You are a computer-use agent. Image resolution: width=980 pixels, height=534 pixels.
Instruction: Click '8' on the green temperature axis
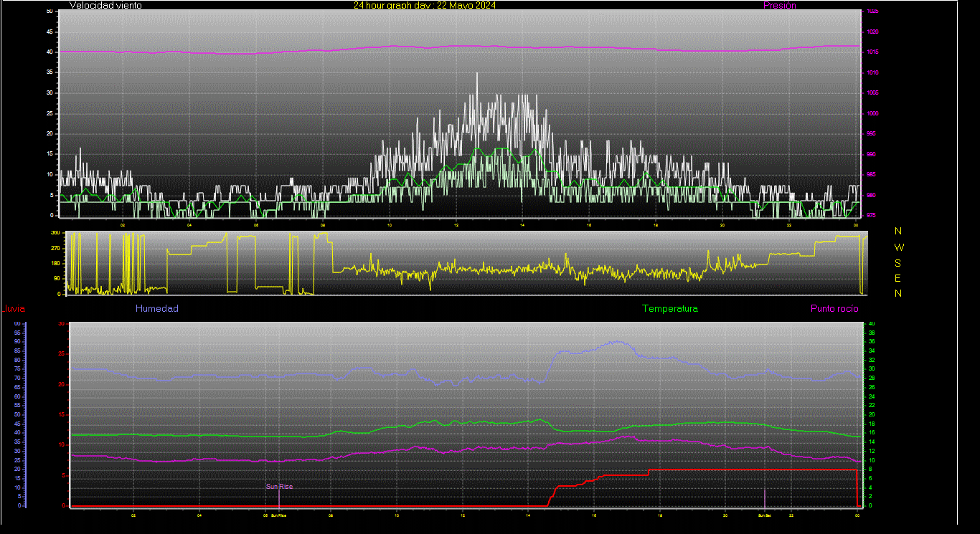pyautogui.click(x=870, y=469)
